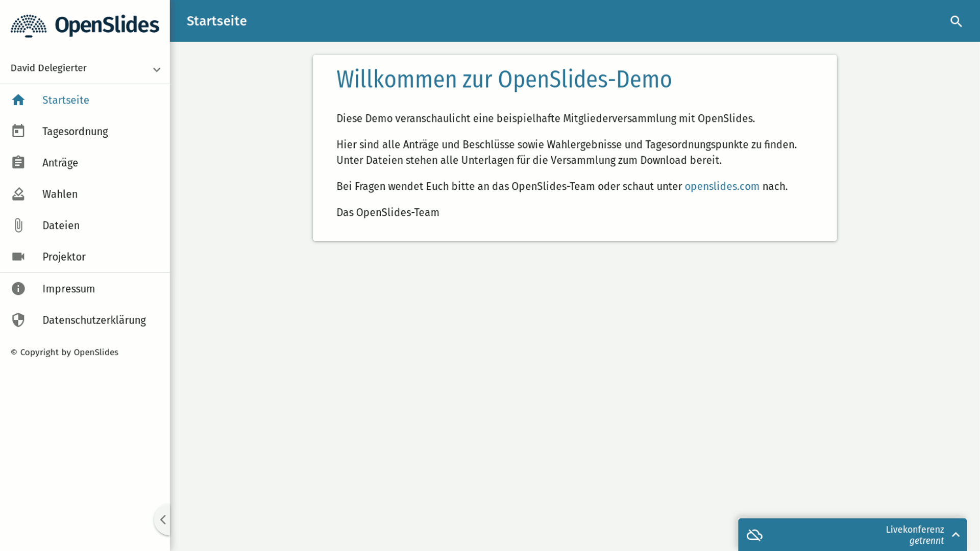The height and width of the screenshot is (551, 980).
Task: Open the Tagesordnung menu entry
Action: (x=75, y=132)
